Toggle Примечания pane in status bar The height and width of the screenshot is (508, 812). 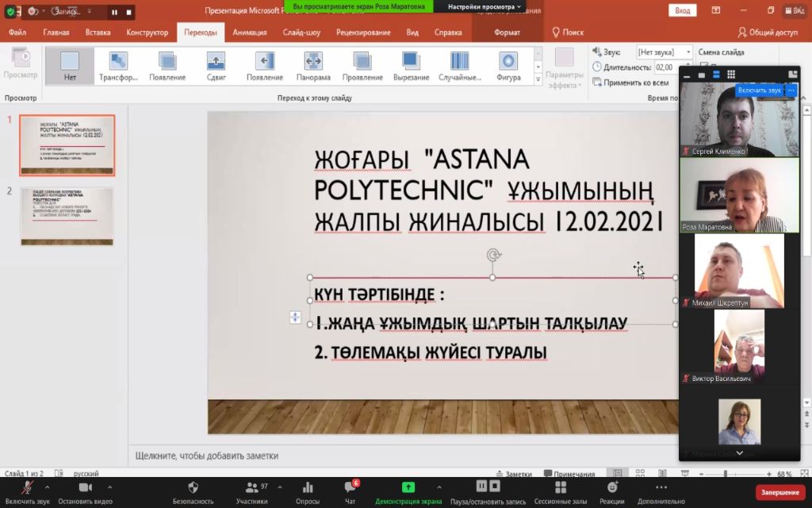tap(569, 474)
